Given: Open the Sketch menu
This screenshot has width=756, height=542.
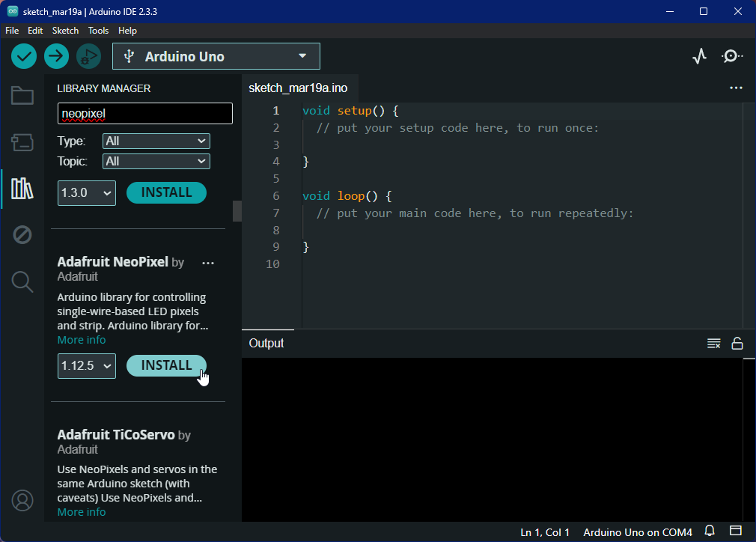Looking at the screenshot, I should click(x=65, y=31).
